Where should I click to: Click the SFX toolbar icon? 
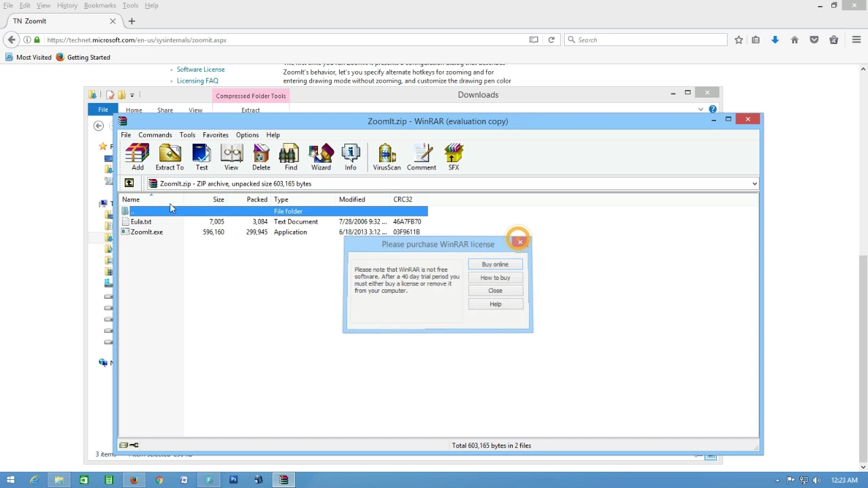pos(454,157)
